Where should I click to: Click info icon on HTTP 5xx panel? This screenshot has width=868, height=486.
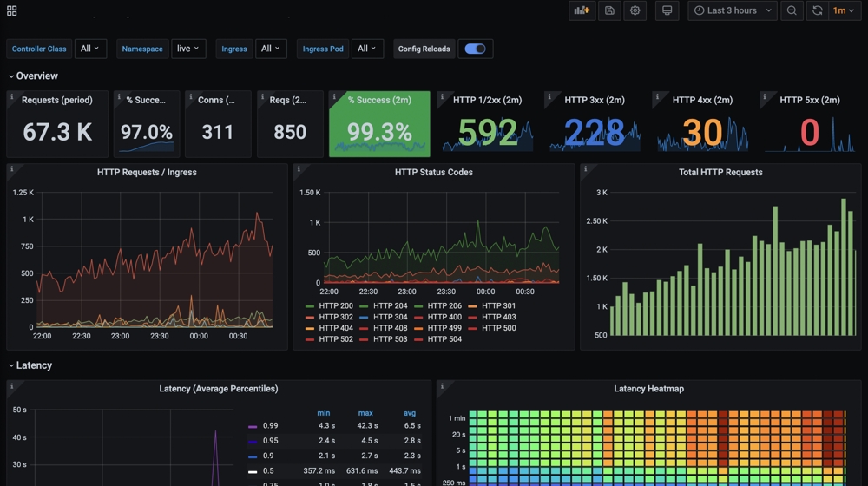click(x=765, y=97)
